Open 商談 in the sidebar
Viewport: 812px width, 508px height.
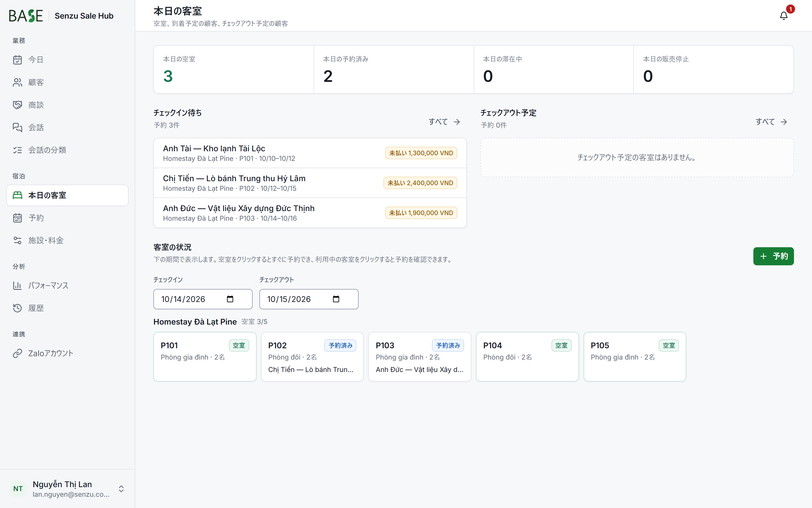(67, 105)
